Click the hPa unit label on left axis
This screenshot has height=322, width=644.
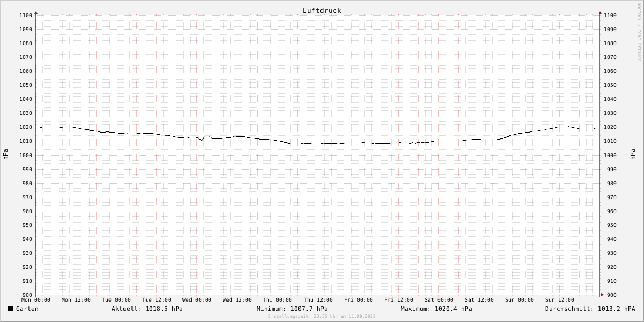point(5,155)
